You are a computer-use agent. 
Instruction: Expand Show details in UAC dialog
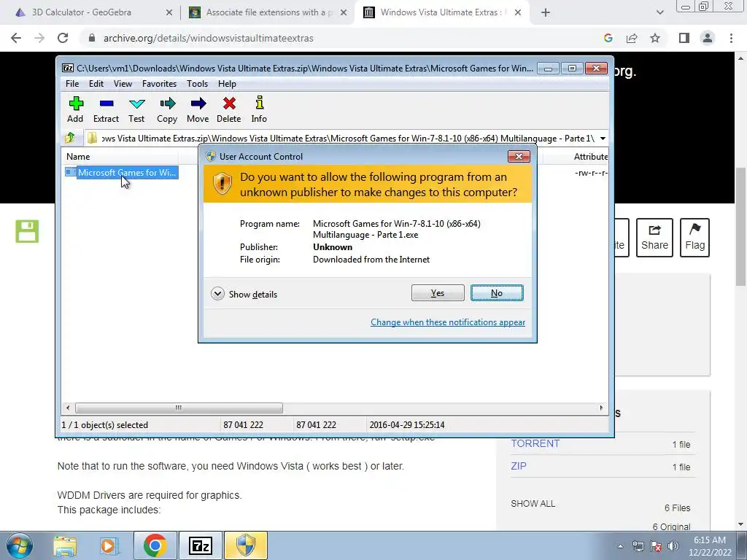tap(244, 294)
